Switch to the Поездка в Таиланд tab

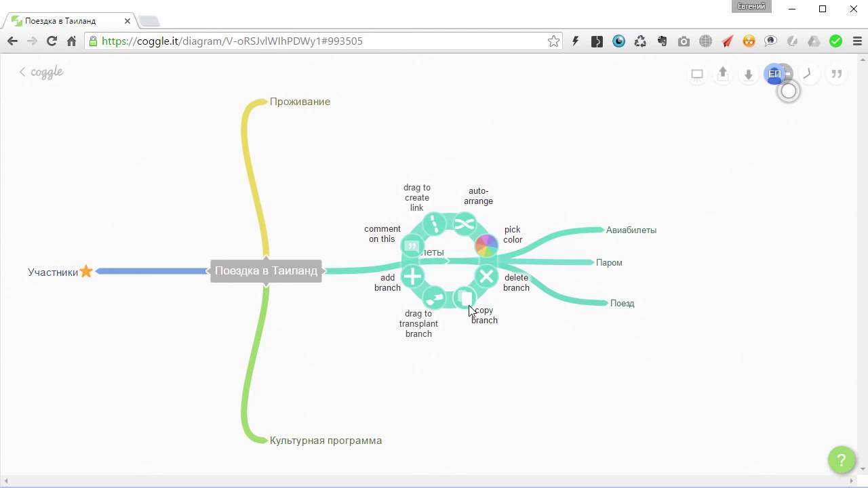[71, 21]
